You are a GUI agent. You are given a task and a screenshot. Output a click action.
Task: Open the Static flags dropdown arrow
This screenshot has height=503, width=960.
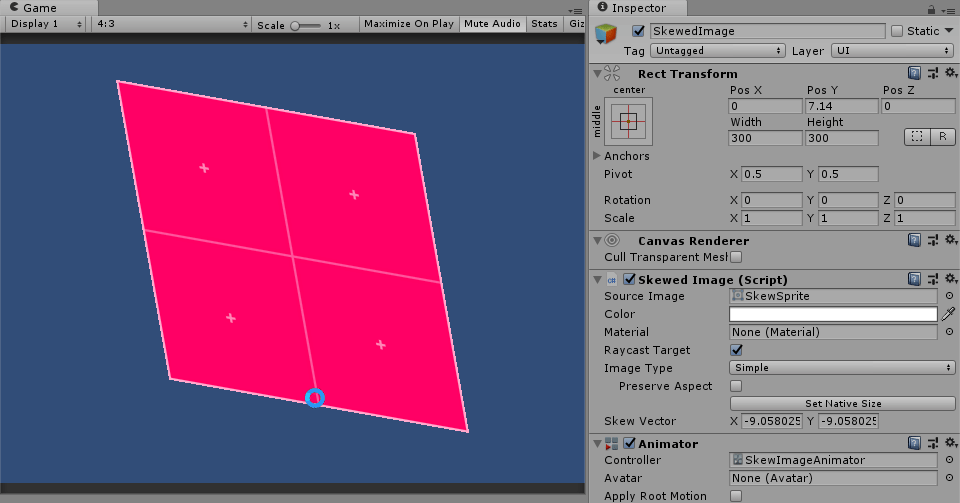tap(950, 31)
